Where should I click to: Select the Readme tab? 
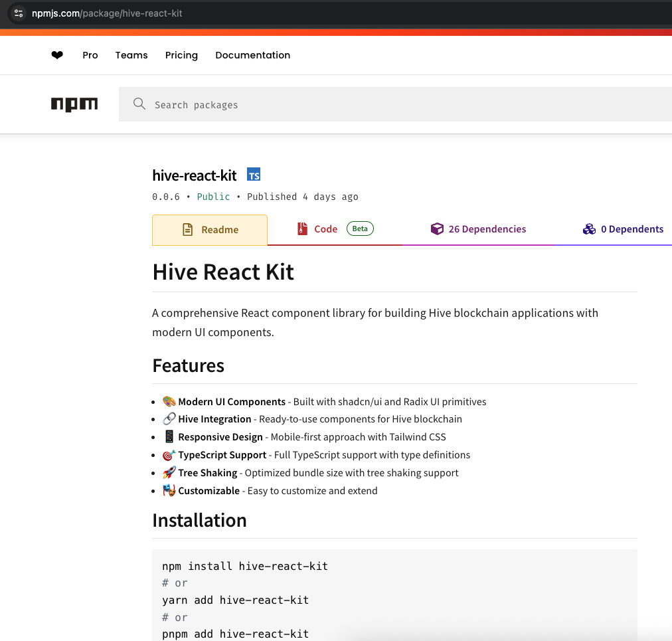click(219, 229)
